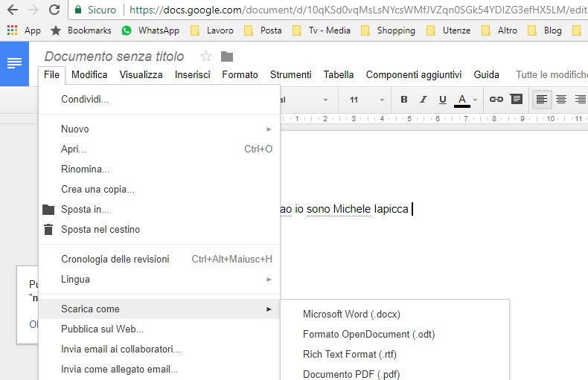Download as Formato OpenDocument (.odt)
Screen dimensions: 588x380
[x=395, y=335]
